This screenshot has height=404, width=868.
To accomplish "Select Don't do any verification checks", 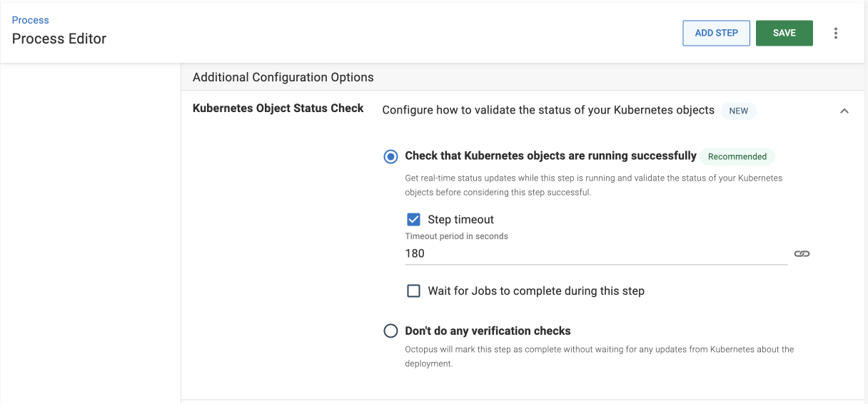I will 390,330.
